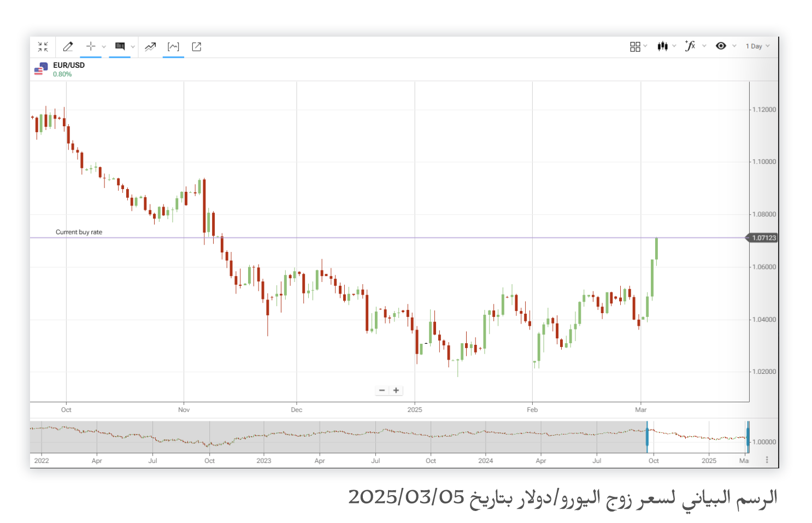Click the 1.08000 price axis label
Viewport: 812px width, 523px height.
click(x=764, y=215)
